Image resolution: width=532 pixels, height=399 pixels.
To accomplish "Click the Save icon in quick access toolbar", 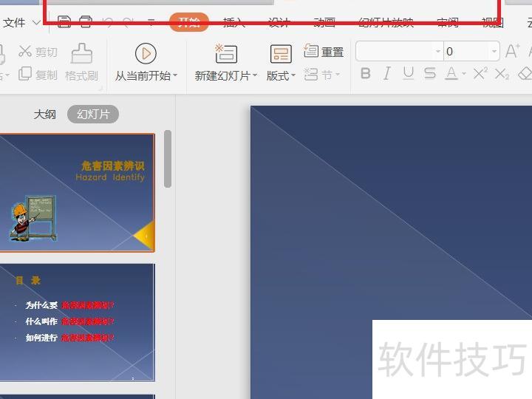I will [x=64, y=22].
